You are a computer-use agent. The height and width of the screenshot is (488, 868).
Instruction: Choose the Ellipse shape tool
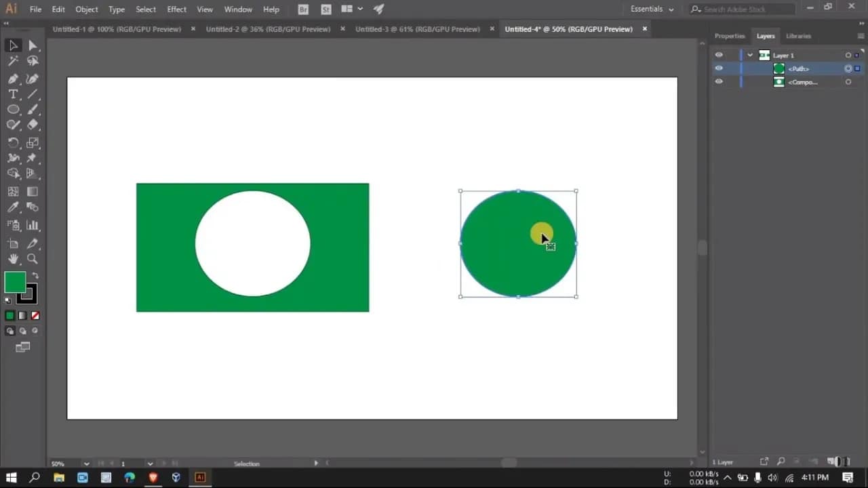(13, 110)
